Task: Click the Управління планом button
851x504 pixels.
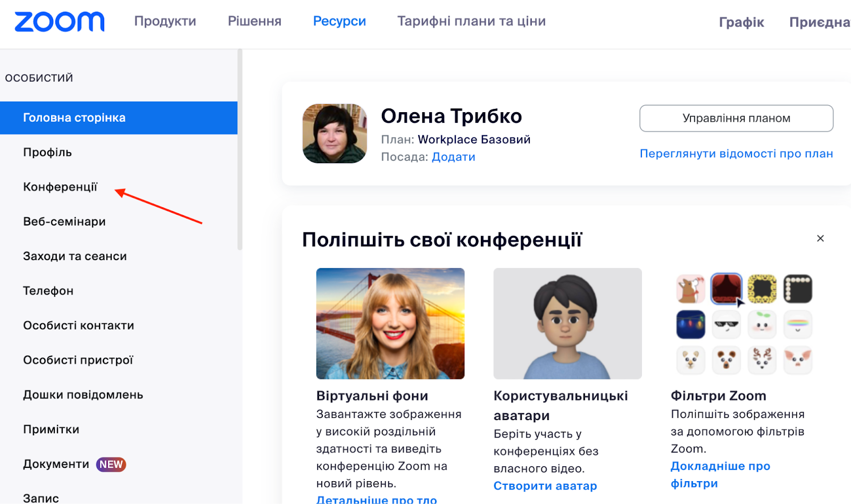Action: click(x=736, y=118)
